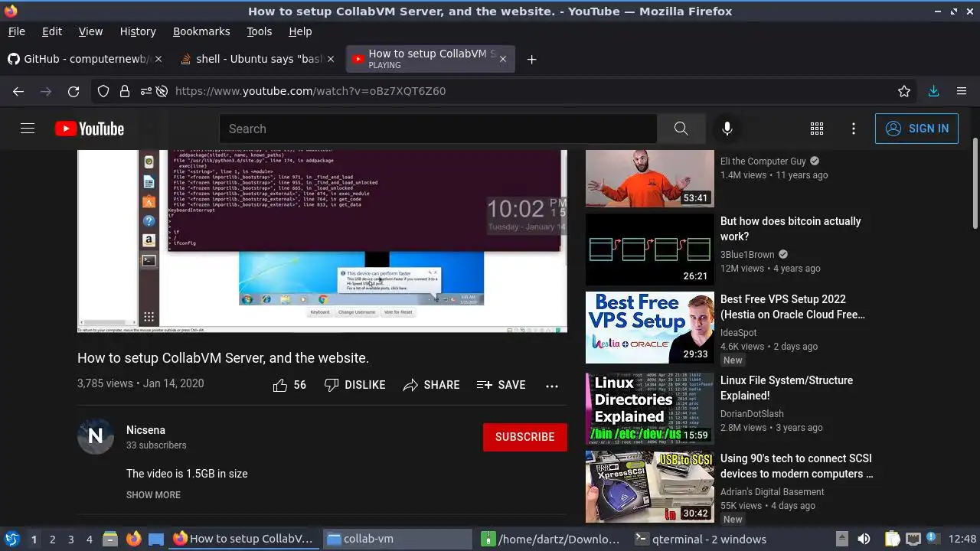Click the Dislike thumbs-down button
This screenshot has height=551, width=980.
pyautogui.click(x=354, y=385)
